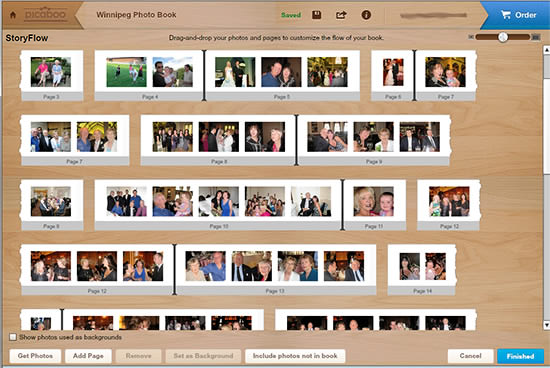
Task: Select the couple in blue shirt photo on Page 5
Action: [x=281, y=72]
